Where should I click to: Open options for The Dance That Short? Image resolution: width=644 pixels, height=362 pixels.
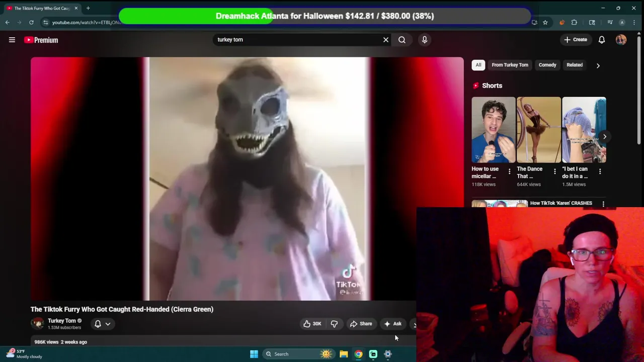[554, 171]
